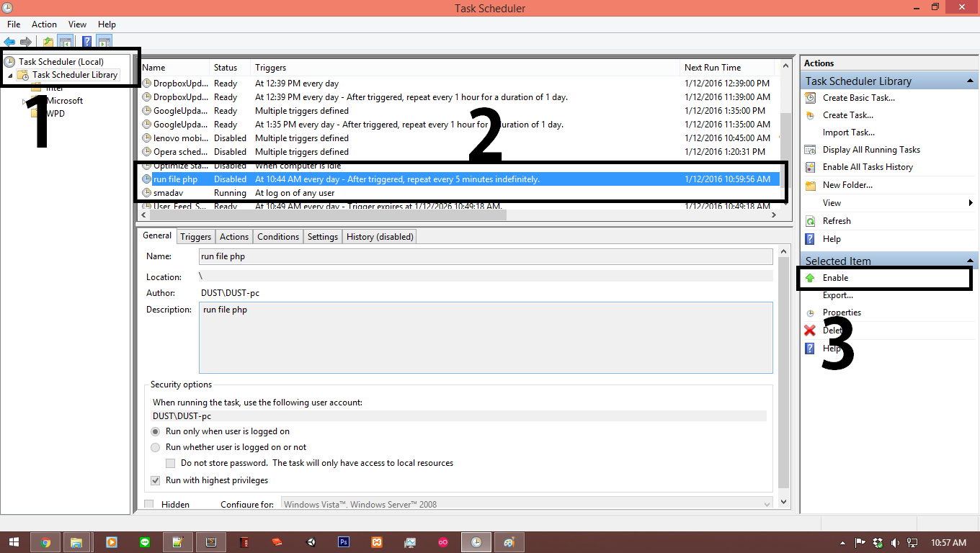Click the Enable All Tasks History icon
Image resolution: width=980 pixels, height=553 pixels.
810,167
